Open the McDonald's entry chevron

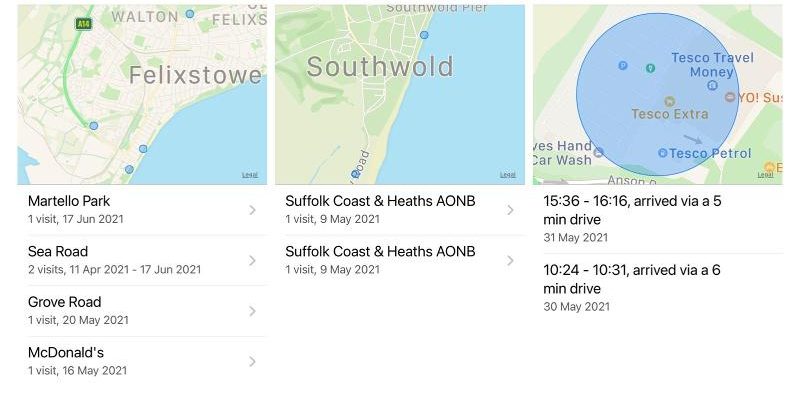pyautogui.click(x=252, y=361)
